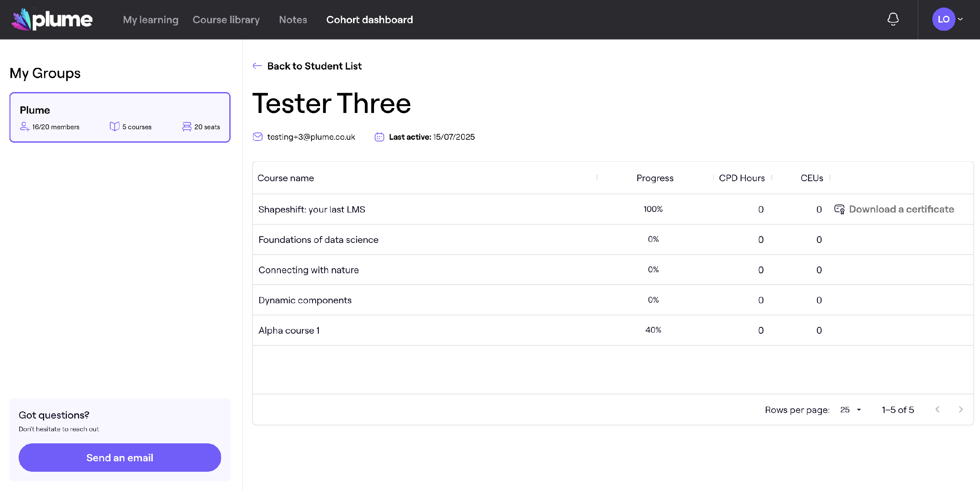Switch to the Course library tab

(226, 20)
